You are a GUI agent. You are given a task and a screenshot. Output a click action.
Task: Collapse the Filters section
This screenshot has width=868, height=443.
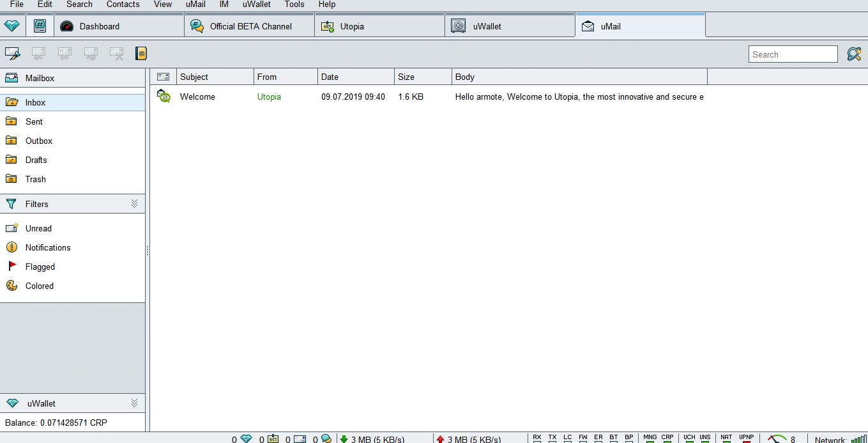coord(134,204)
